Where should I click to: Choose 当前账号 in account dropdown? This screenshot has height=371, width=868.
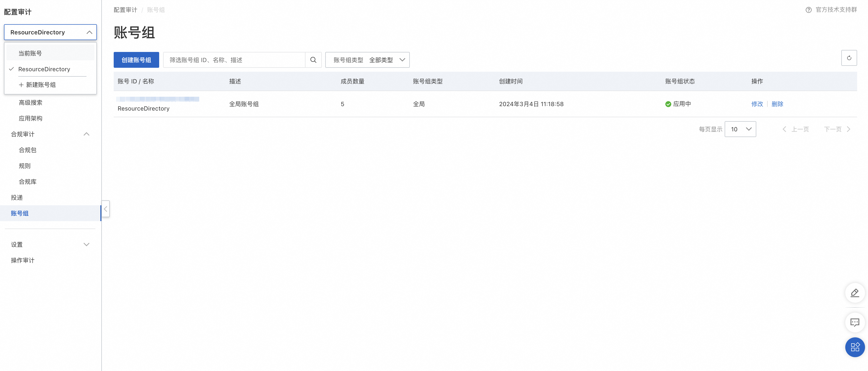click(x=30, y=53)
